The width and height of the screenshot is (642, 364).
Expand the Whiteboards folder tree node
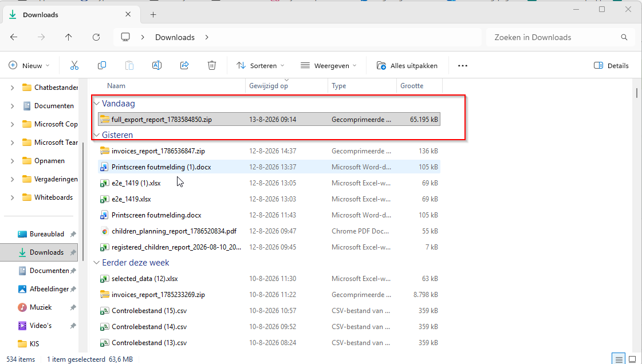(x=12, y=197)
